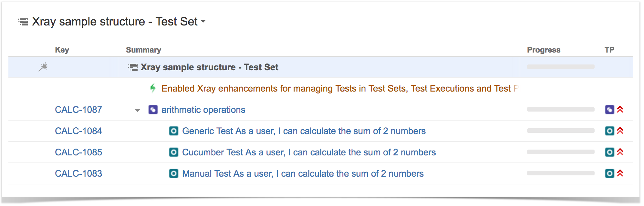Open the structure title dropdown arrow

(203, 22)
